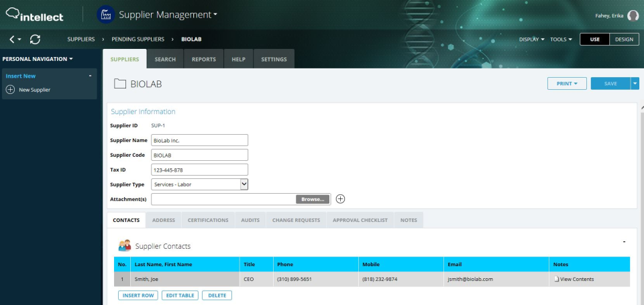
Task: Open the DISPLAY dropdown menu
Action: coord(532,40)
